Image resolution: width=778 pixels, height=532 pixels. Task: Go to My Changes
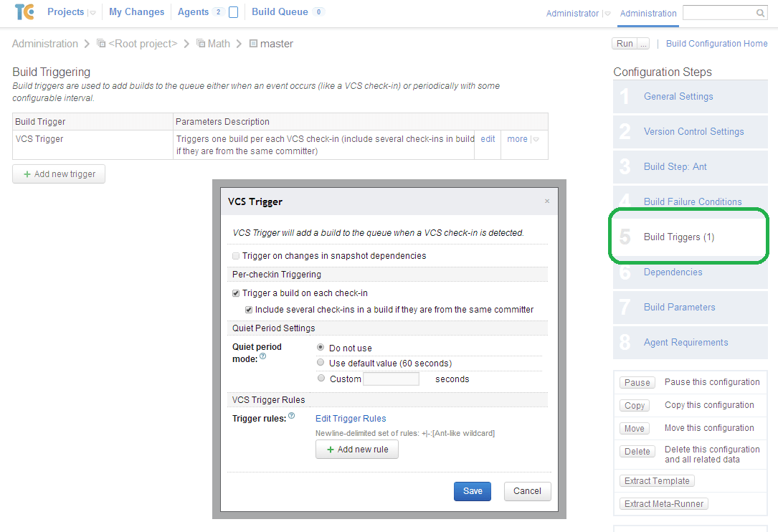[136, 12]
